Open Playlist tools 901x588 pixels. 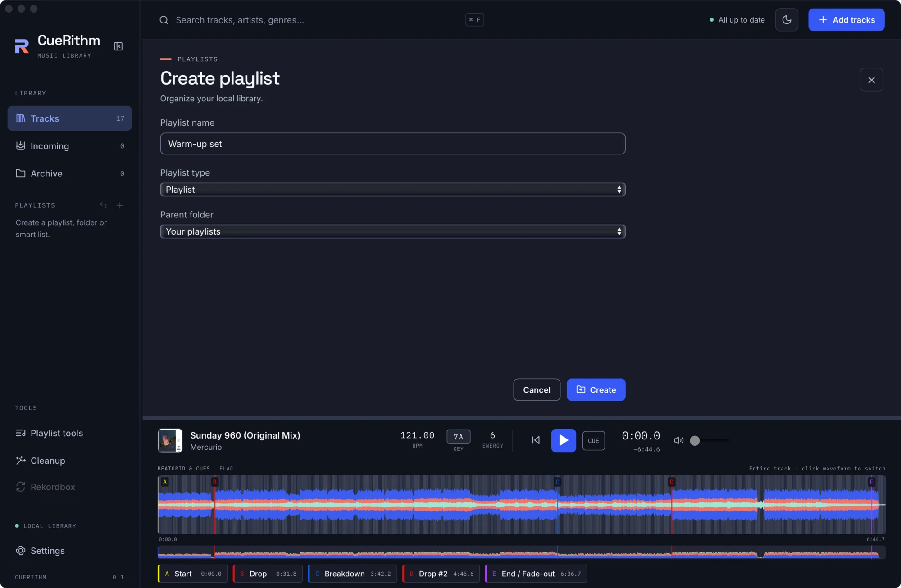point(70,433)
